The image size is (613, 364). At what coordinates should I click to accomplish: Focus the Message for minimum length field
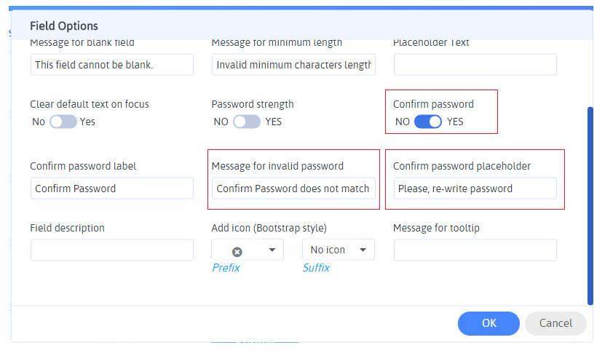(293, 65)
